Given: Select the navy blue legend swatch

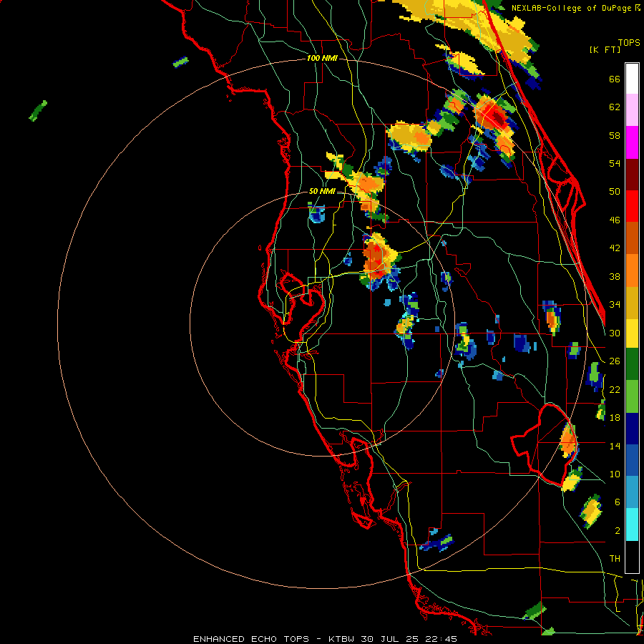Looking at the screenshot, I should pyautogui.click(x=632, y=429).
